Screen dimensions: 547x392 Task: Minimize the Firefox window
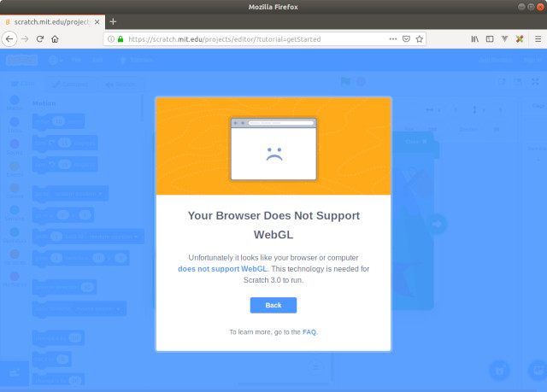pyautogui.click(x=521, y=7)
